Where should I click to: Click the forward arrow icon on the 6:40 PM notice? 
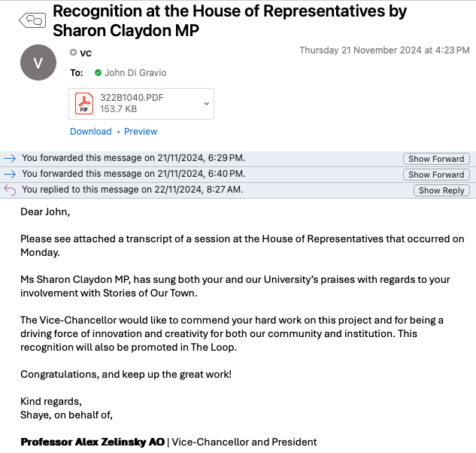(x=10, y=174)
